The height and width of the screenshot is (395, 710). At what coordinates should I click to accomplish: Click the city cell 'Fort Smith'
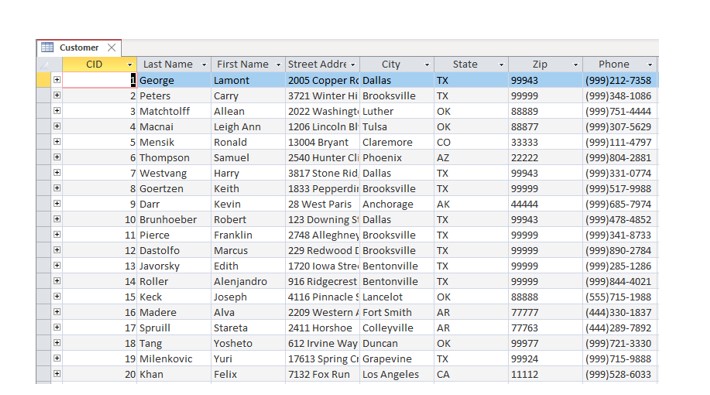tap(397, 313)
